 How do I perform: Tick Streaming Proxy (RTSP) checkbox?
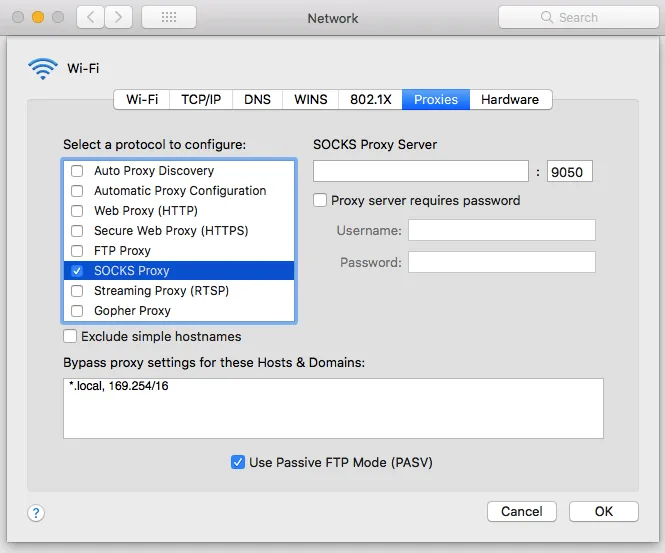(77, 291)
